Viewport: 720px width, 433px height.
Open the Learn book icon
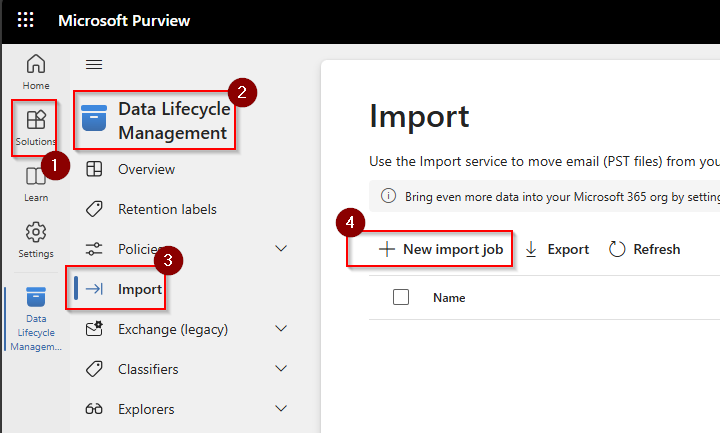pos(36,183)
